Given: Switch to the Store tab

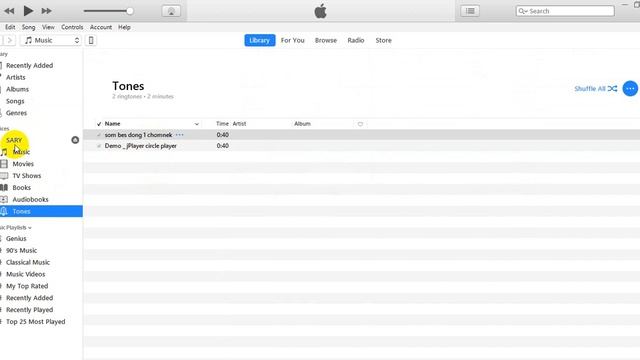Looking at the screenshot, I should [383, 40].
